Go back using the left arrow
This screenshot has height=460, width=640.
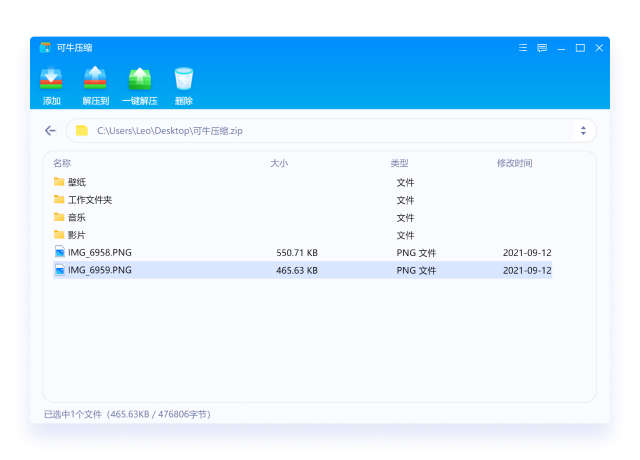51,131
